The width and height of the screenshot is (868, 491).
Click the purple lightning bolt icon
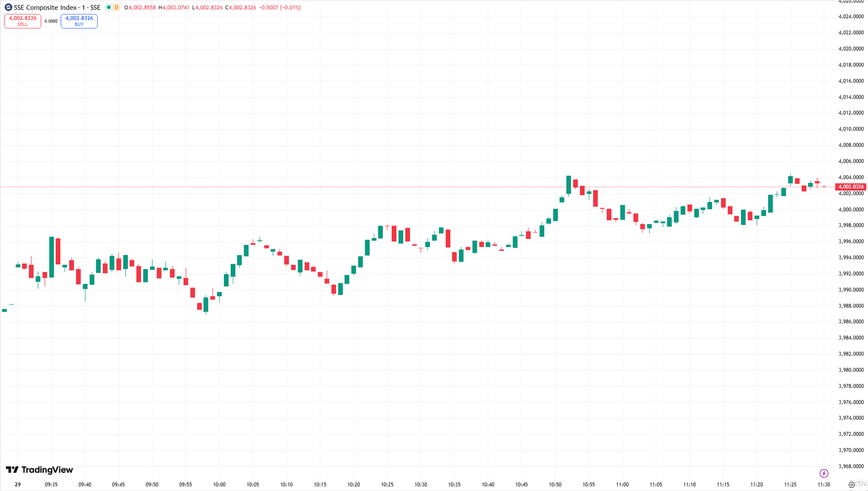tap(824, 473)
